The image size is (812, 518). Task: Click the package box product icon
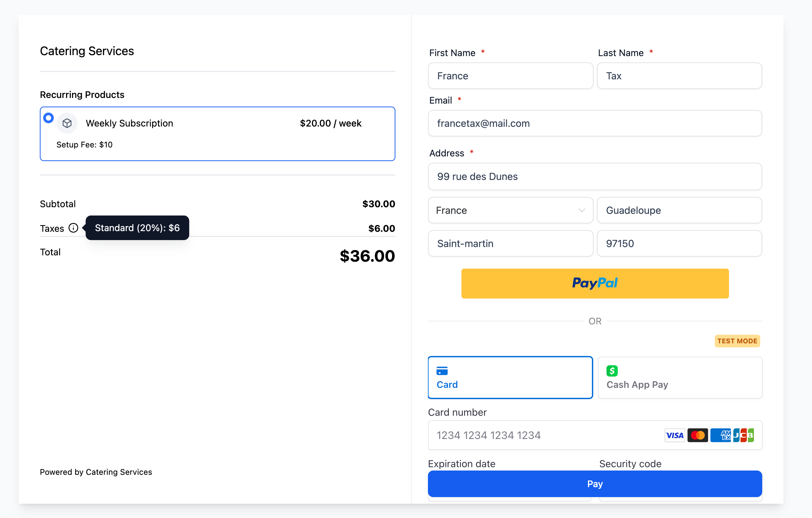[x=67, y=123]
